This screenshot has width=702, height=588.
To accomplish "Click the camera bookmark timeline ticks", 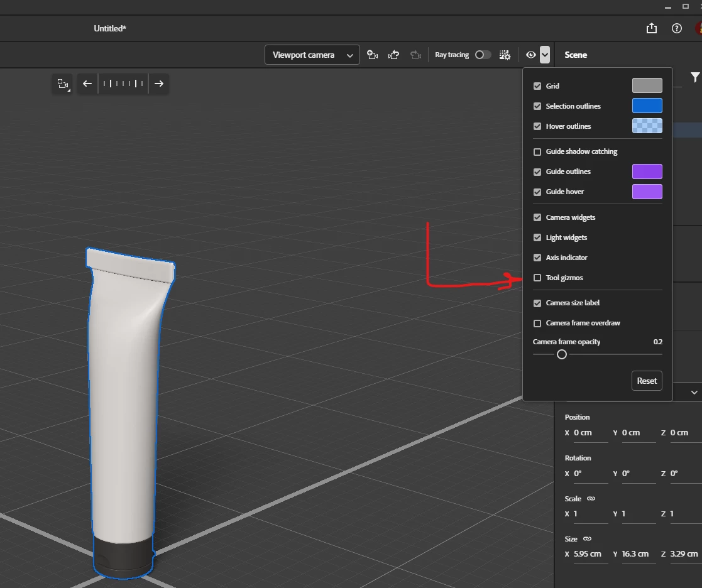I will tap(123, 84).
